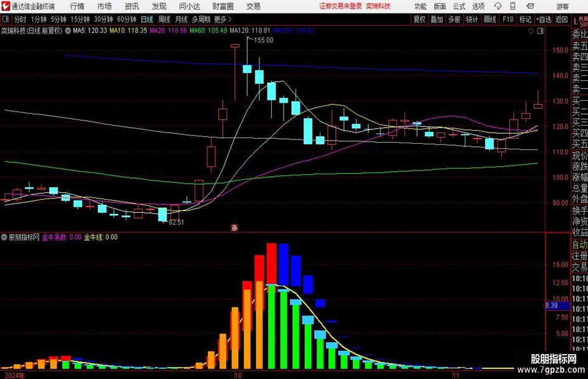Click the 复权 button
The width and height of the screenshot is (588, 379).
[419, 19]
